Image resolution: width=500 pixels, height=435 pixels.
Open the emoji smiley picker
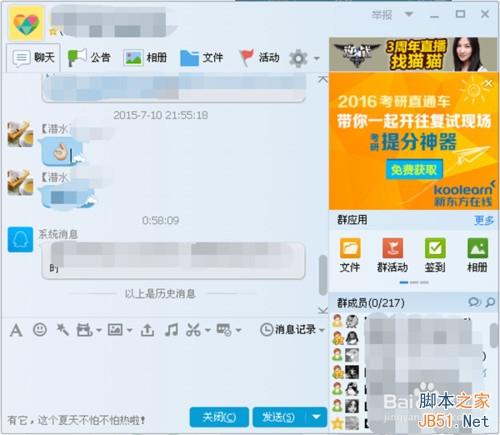[x=40, y=330]
